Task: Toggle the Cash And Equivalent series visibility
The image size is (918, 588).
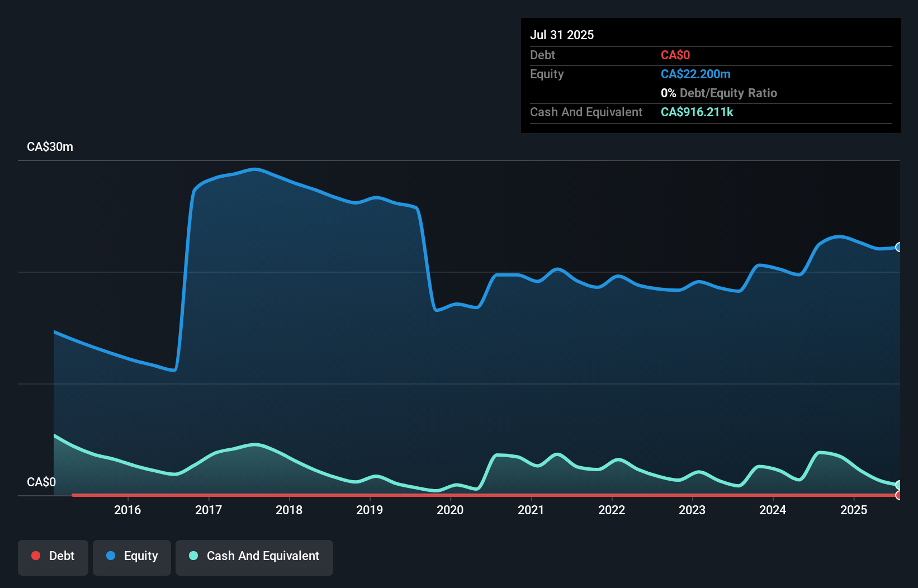Action: click(x=254, y=557)
